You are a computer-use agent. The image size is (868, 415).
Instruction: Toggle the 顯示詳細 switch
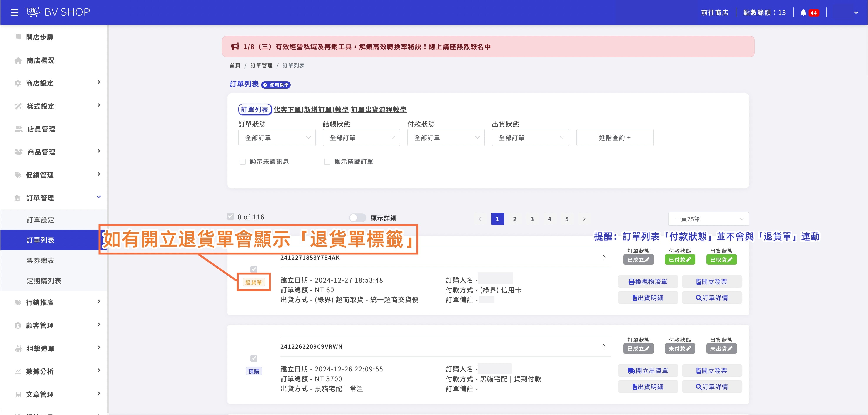click(x=357, y=218)
